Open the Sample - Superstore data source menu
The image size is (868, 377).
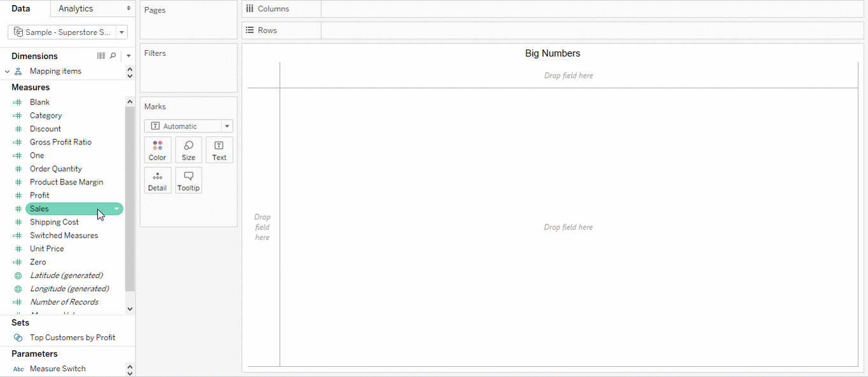point(121,32)
